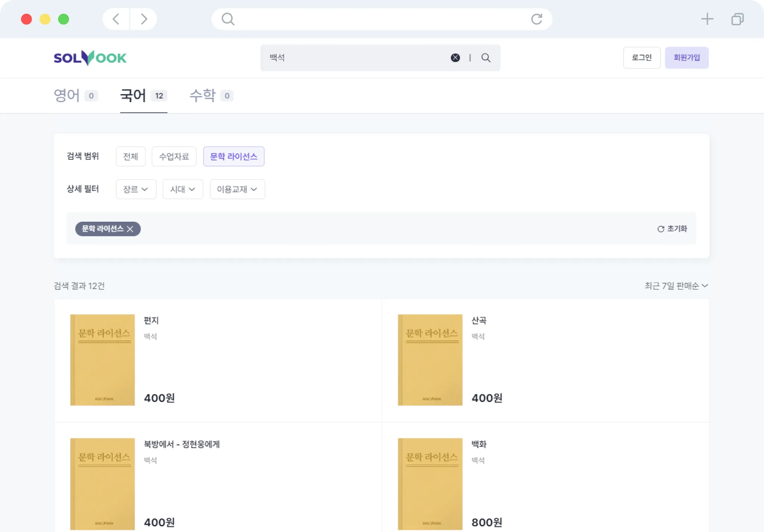The image size is (764, 532).
Task: Expand the 장르 filter dropdown
Action: tap(136, 189)
